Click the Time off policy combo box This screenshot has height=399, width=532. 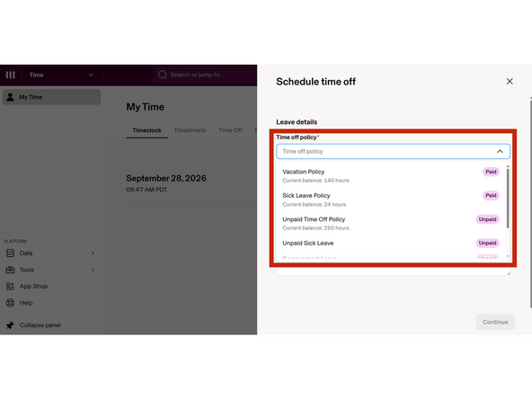[x=393, y=151]
